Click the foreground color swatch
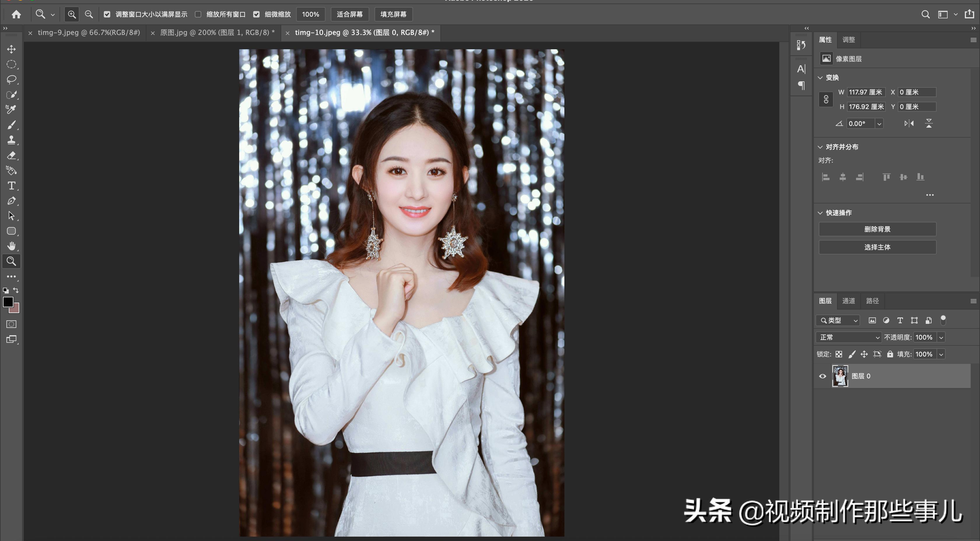This screenshot has width=980, height=541. pyautogui.click(x=8, y=301)
